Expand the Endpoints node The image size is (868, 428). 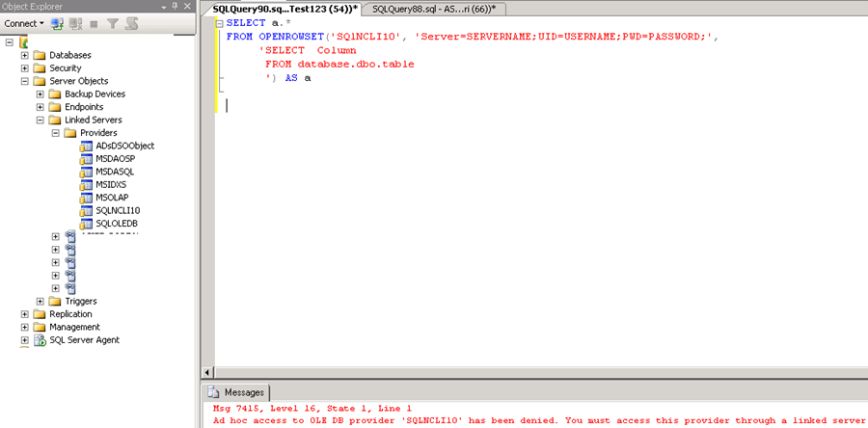(x=40, y=107)
